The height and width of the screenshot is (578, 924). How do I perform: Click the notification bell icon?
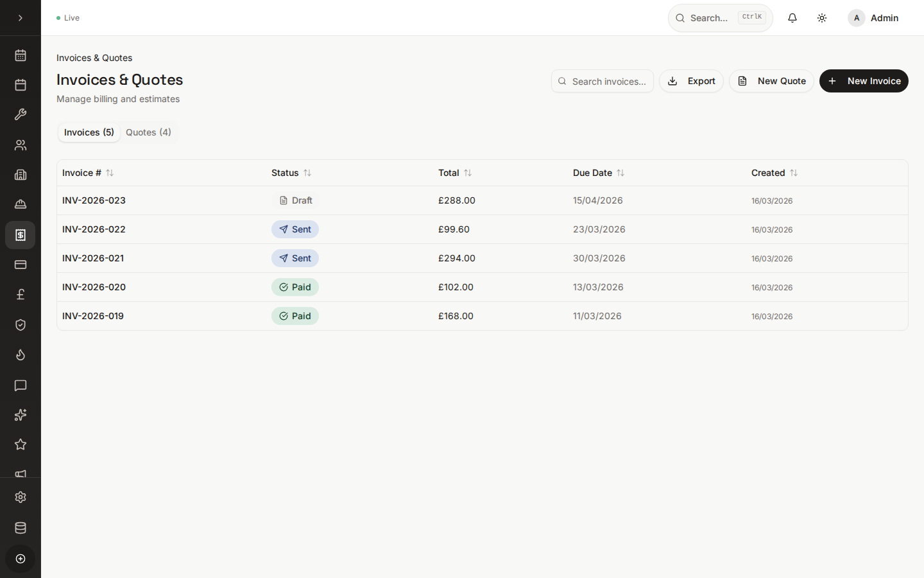pos(792,17)
